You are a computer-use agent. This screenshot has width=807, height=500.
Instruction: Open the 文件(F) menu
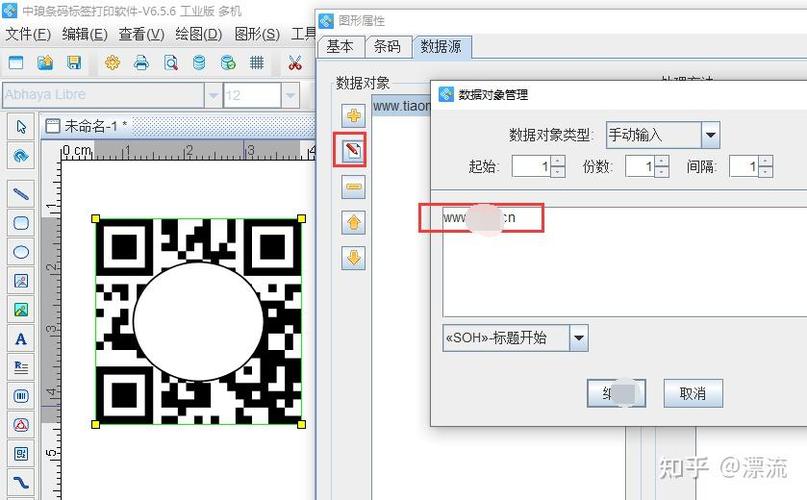(28, 35)
